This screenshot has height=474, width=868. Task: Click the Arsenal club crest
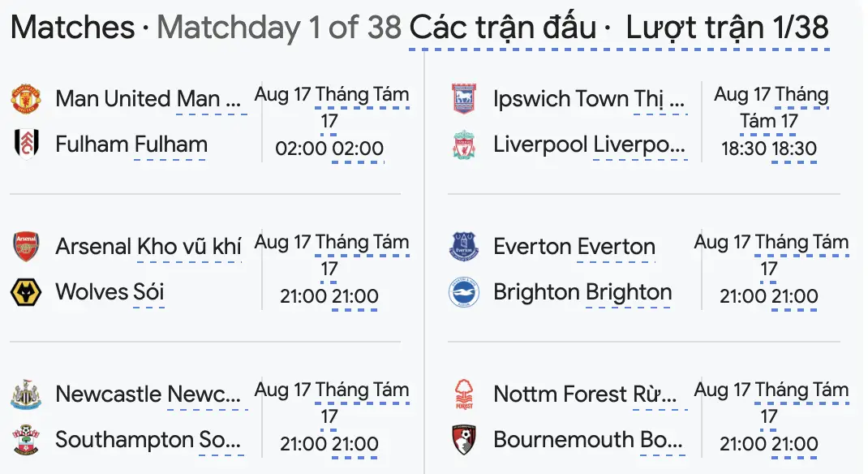(26, 247)
